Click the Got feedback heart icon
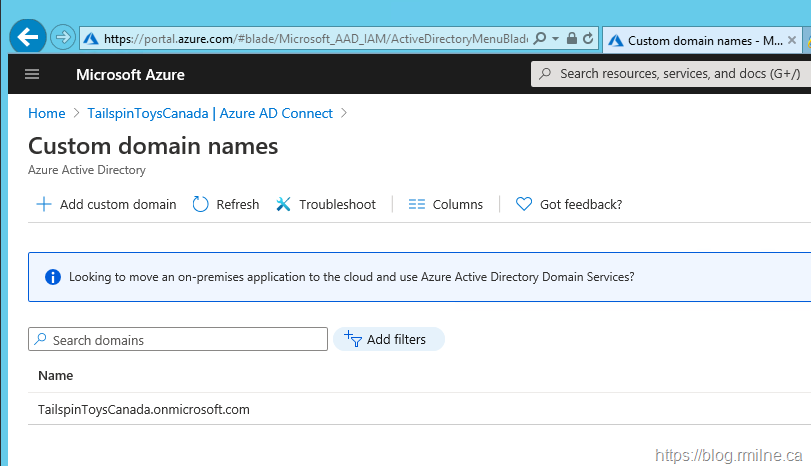 coord(523,204)
